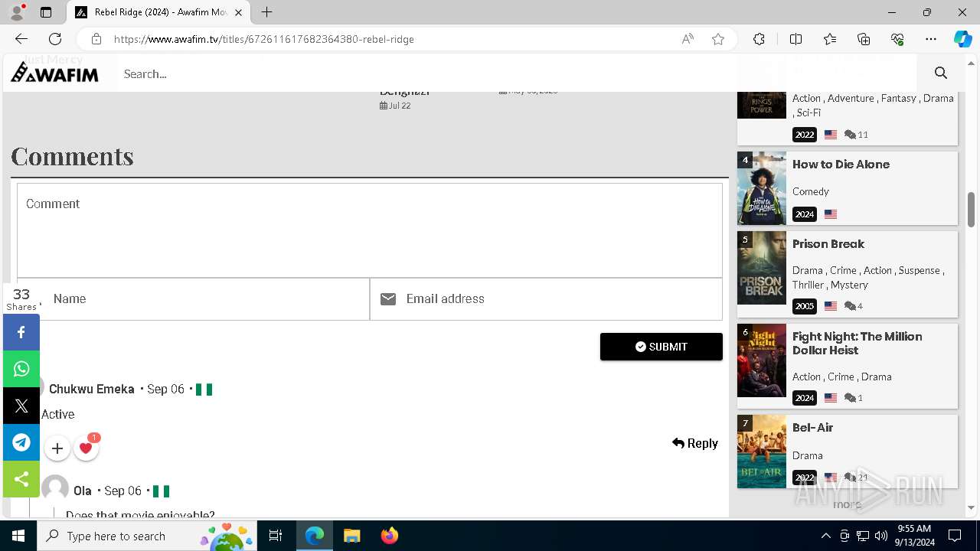Click the Awafim logo
Viewport: 980px width, 551px height.
(54, 73)
